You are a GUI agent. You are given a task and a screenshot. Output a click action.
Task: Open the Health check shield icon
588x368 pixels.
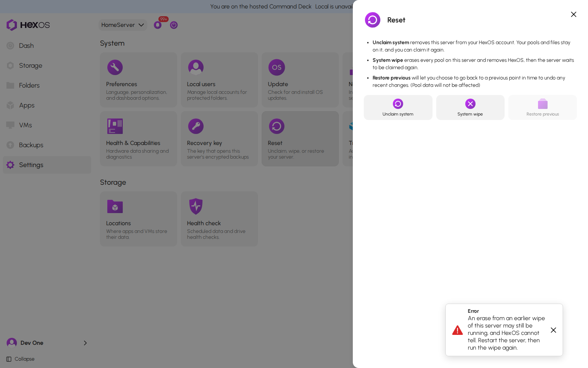[x=196, y=206]
